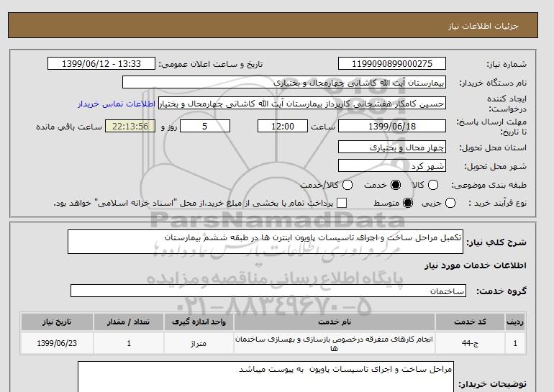This screenshot has height=392, width=554.
Task: Toggle the اسناد خزانه اسلامی payment checkbox
Action: click(x=342, y=203)
